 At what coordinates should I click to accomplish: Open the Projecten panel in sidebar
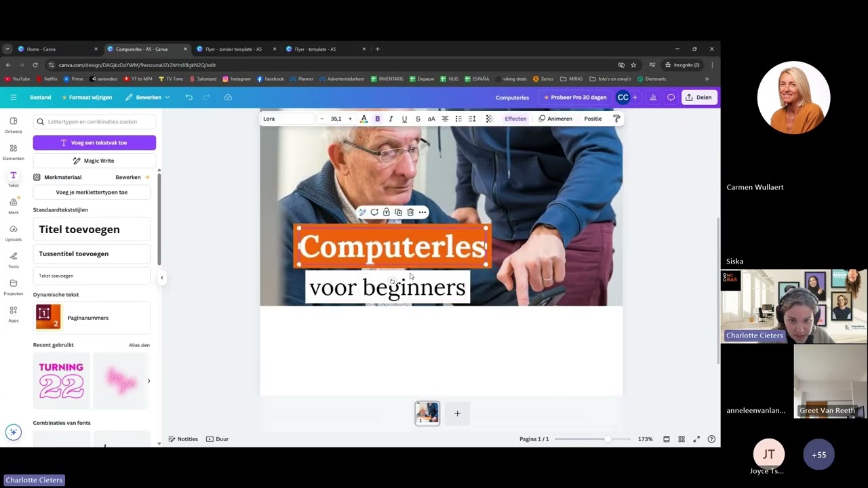pyautogui.click(x=13, y=287)
